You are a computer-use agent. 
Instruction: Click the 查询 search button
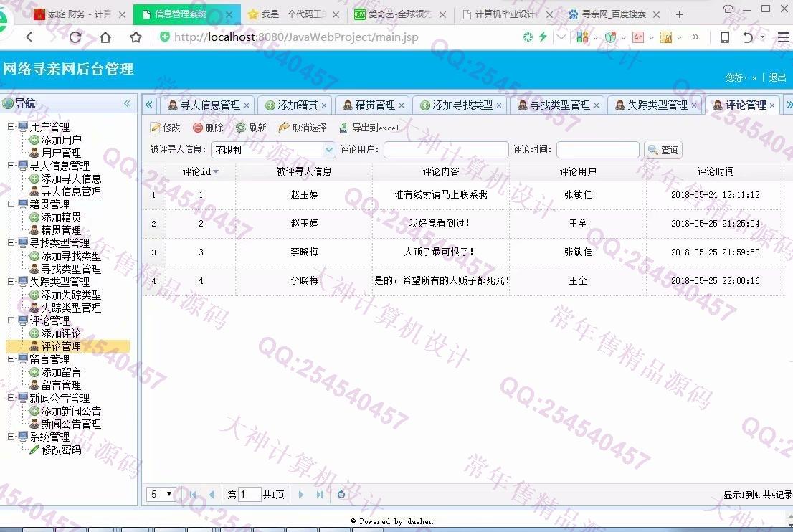point(663,150)
